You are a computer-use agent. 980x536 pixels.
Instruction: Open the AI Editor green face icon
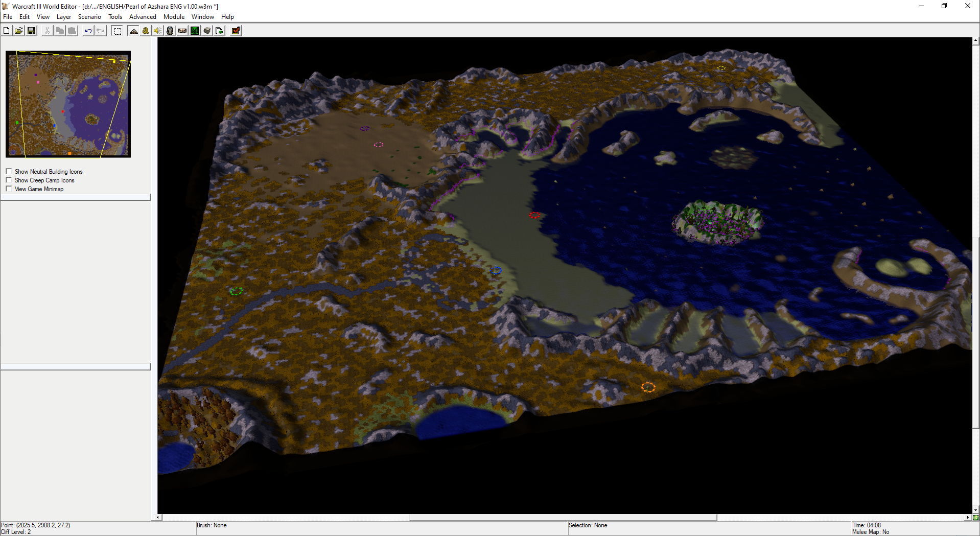[195, 31]
